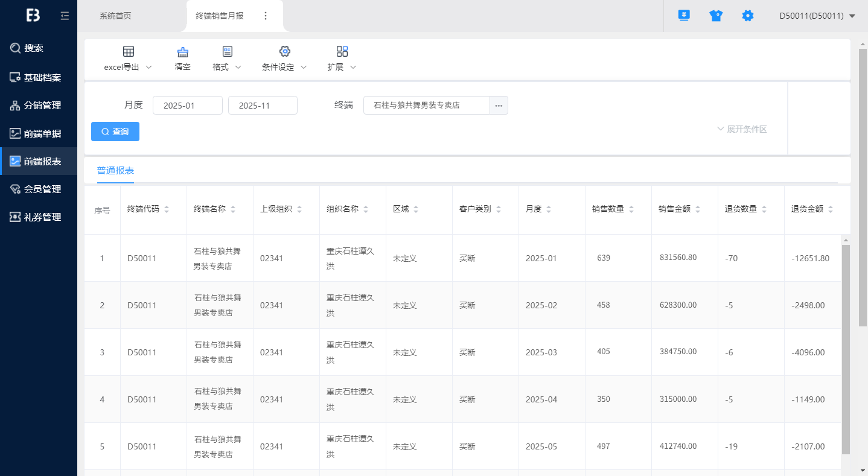The width and height of the screenshot is (868, 476).
Task: Click the 查询 search button
Action: 115,132
